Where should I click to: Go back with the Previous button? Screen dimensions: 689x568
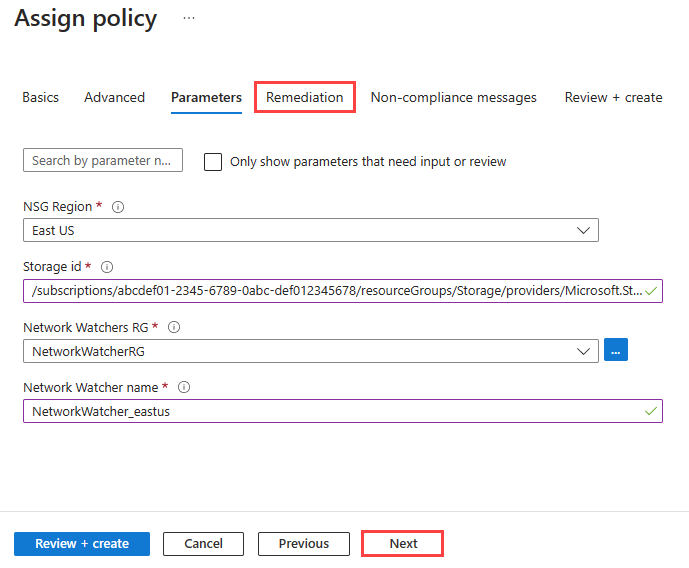pos(303,543)
